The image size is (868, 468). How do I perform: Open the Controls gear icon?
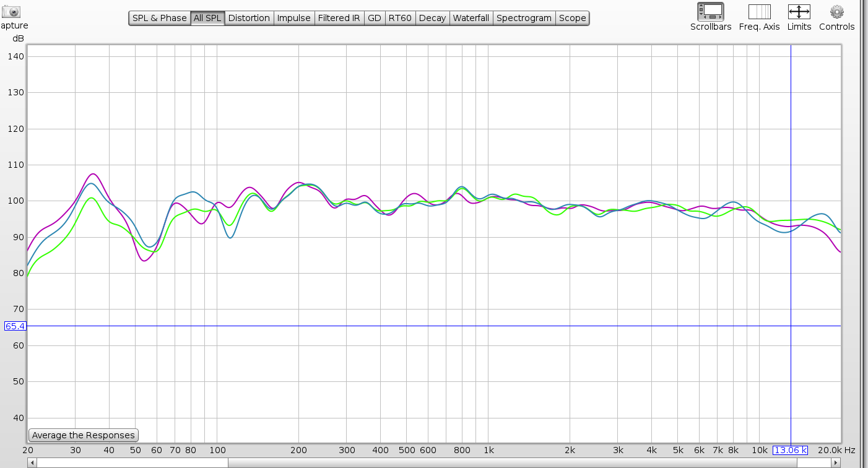coord(836,11)
